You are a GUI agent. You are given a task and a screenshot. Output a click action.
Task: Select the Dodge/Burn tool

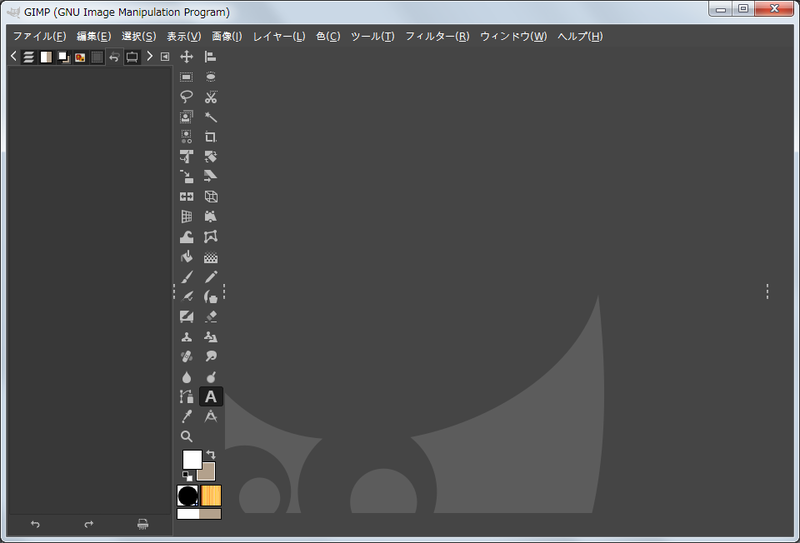coord(210,377)
